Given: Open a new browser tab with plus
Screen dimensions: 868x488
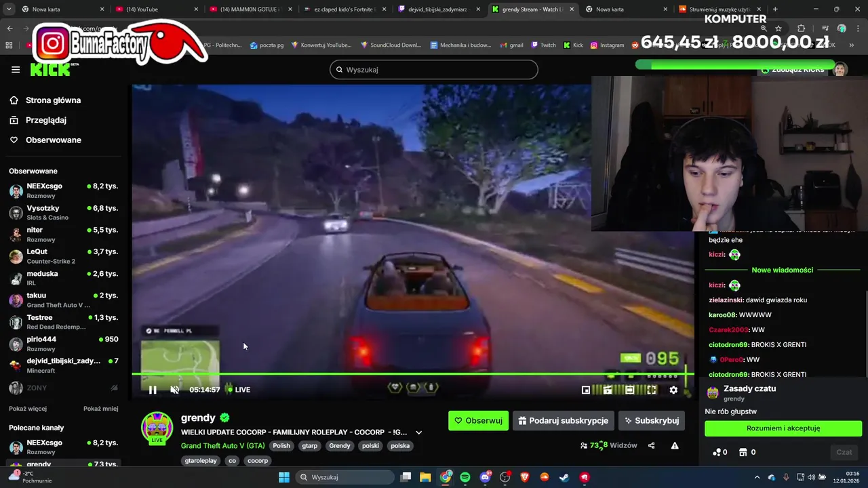Looking at the screenshot, I should click(775, 9).
